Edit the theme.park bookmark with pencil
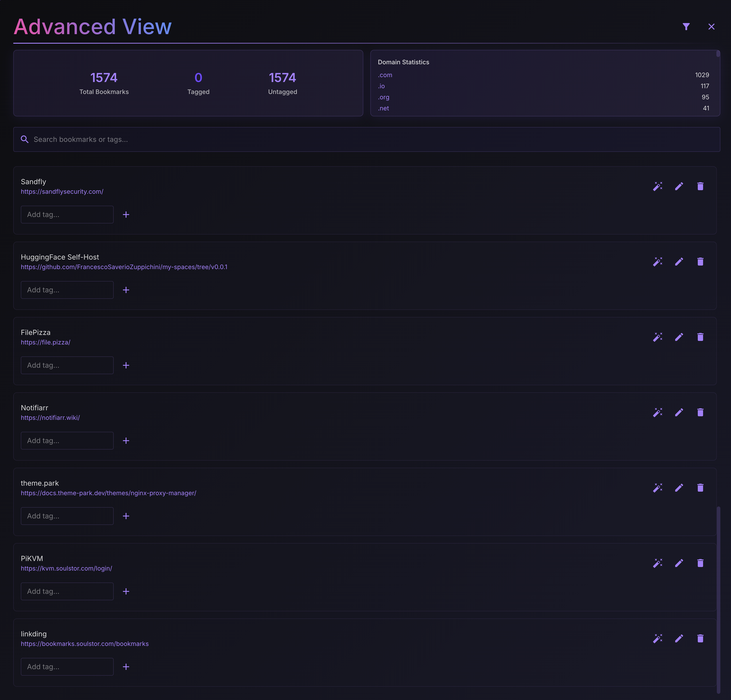This screenshot has width=731, height=700. (x=679, y=488)
